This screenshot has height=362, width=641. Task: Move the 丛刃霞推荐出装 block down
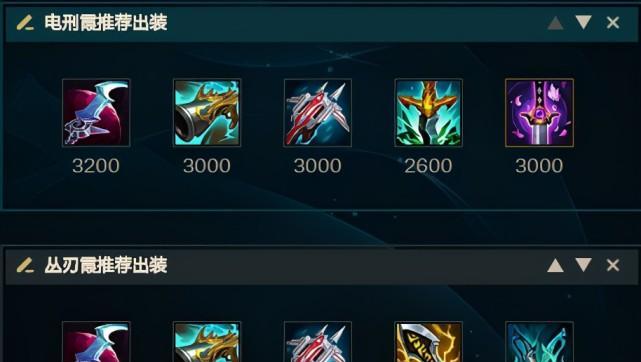[x=583, y=265]
